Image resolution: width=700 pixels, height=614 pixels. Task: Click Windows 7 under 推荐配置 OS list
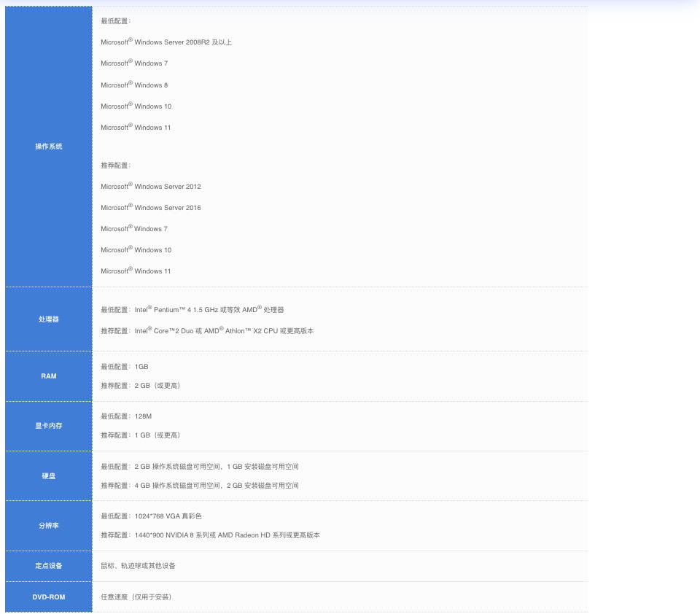click(x=134, y=228)
